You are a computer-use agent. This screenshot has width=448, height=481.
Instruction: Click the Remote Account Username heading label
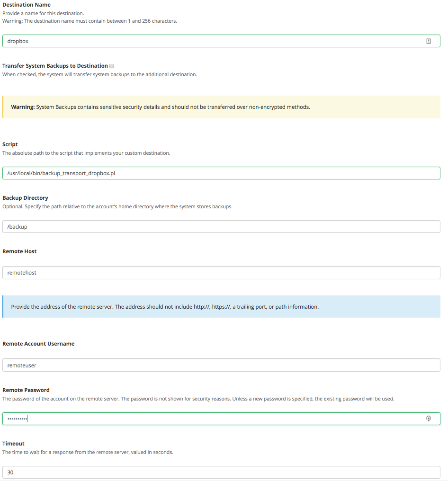pyautogui.click(x=38, y=344)
